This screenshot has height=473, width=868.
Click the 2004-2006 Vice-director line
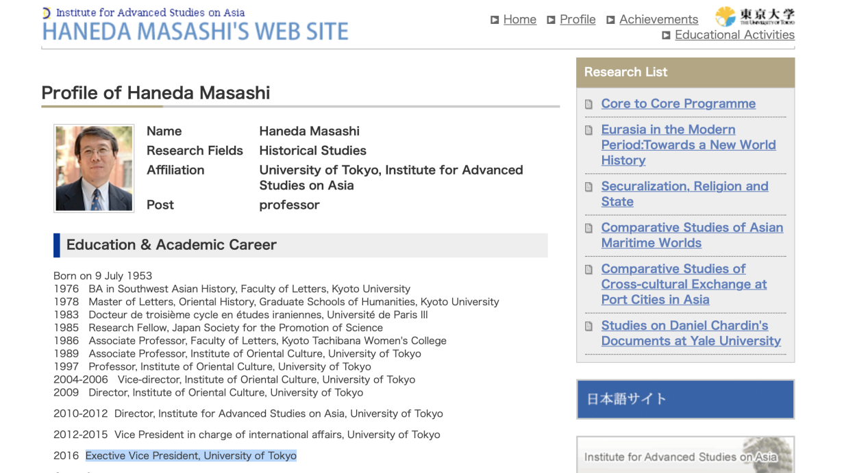[x=234, y=379]
